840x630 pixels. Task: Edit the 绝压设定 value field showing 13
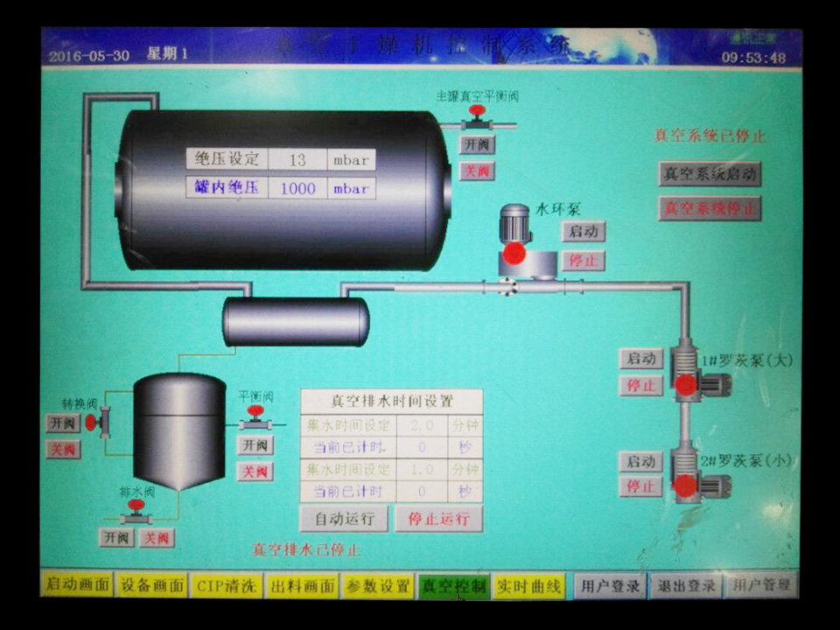(x=297, y=159)
